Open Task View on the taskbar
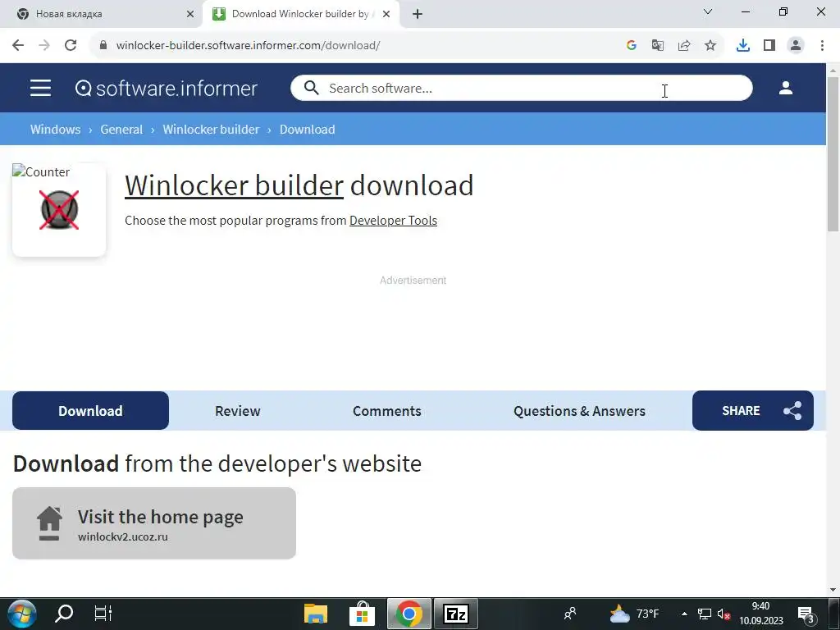 [103, 614]
